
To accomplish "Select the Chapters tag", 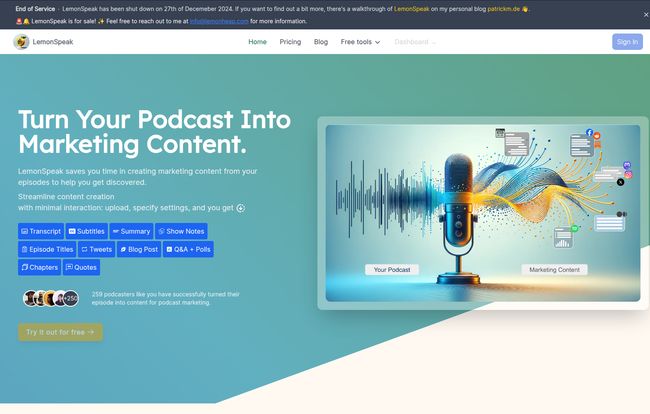I will tap(39, 267).
